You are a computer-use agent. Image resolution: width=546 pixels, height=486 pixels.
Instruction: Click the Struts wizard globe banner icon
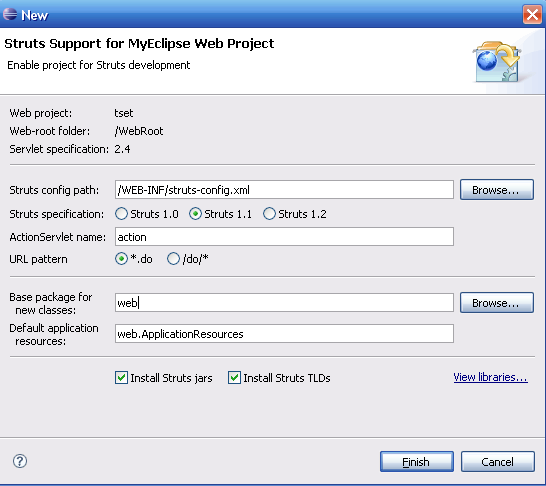pyautogui.click(x=497, y=62)
